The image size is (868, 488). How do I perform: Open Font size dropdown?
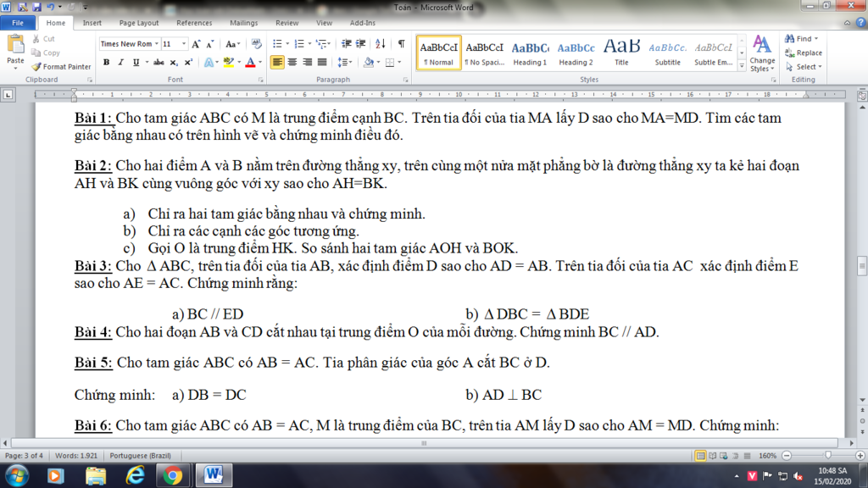pos(184,44)
